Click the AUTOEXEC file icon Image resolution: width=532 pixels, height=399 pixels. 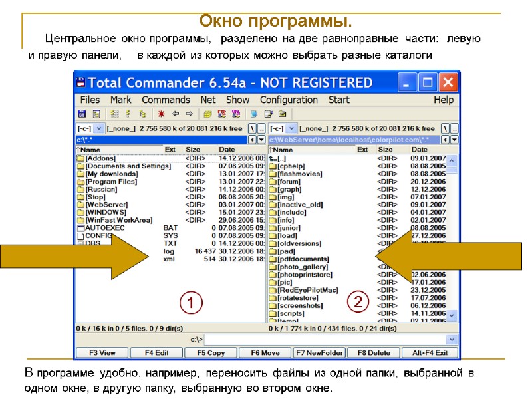click(80, 228)
